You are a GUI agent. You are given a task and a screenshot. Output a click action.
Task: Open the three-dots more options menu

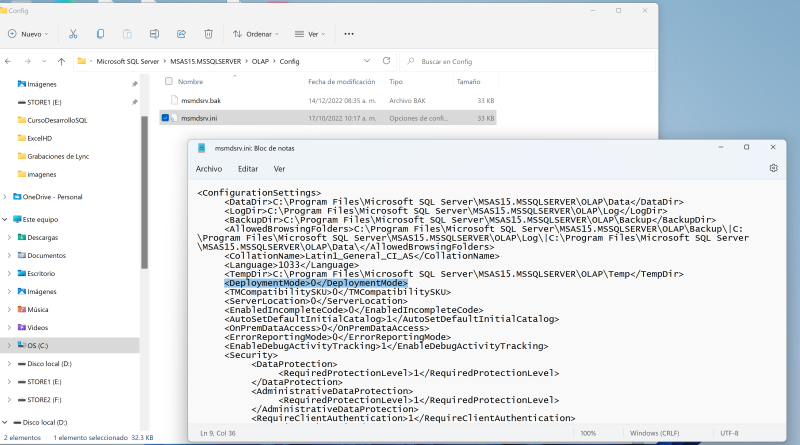pos(348,33)
